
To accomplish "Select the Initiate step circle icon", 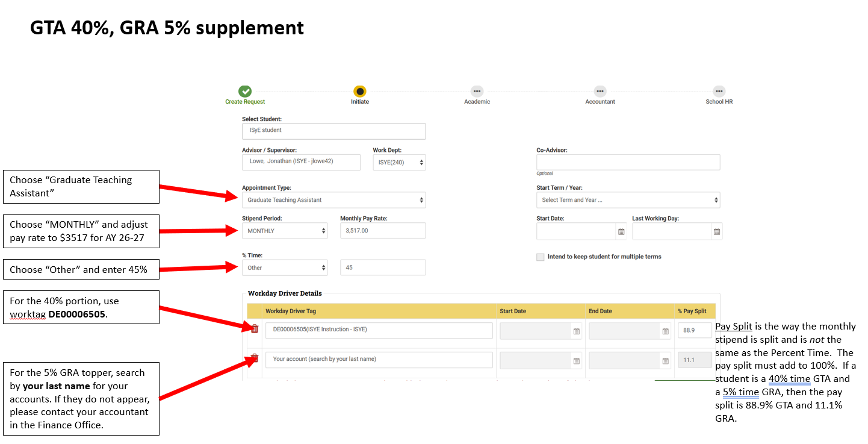I will tap(360, 92).
